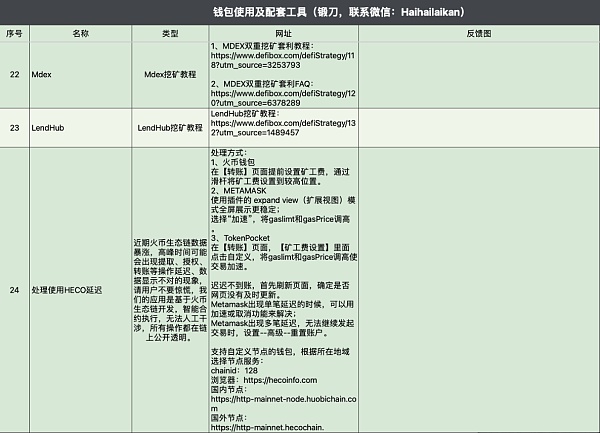600x433 pixels.
Task: Open the https://hecoinfo.com browser link
Action: [280, 380]
